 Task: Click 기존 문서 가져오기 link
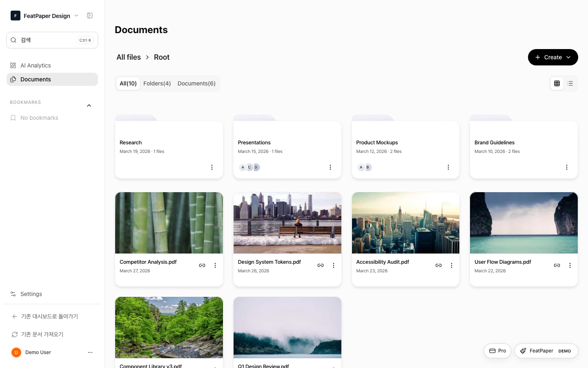[x=42, y=334]
